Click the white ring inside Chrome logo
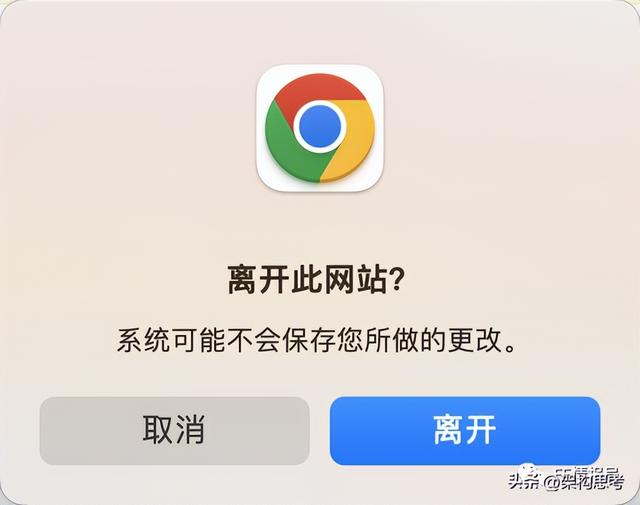Image resolution: width=640 pixels, height=505 pixels. point(320,126)
